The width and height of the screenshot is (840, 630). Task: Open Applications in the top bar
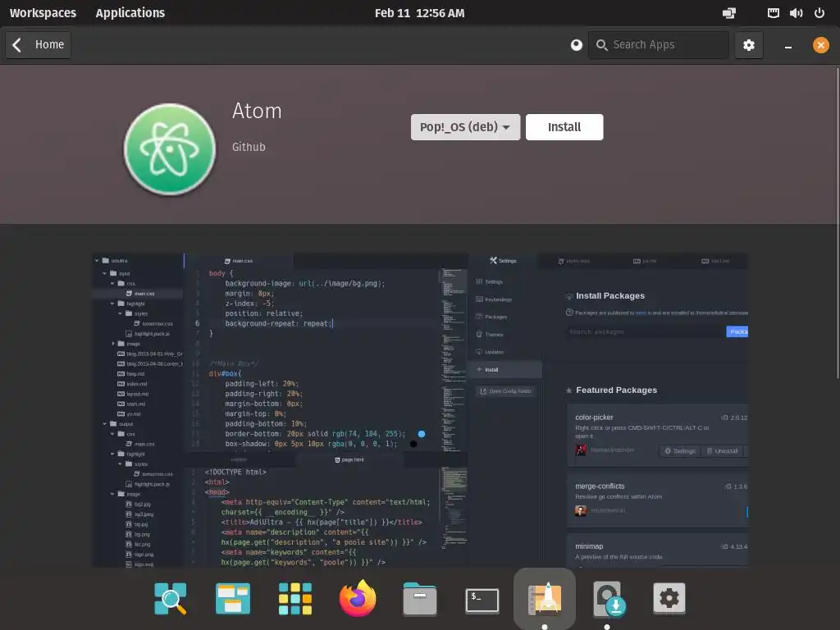pyautogui.click(x=130, y=13)
